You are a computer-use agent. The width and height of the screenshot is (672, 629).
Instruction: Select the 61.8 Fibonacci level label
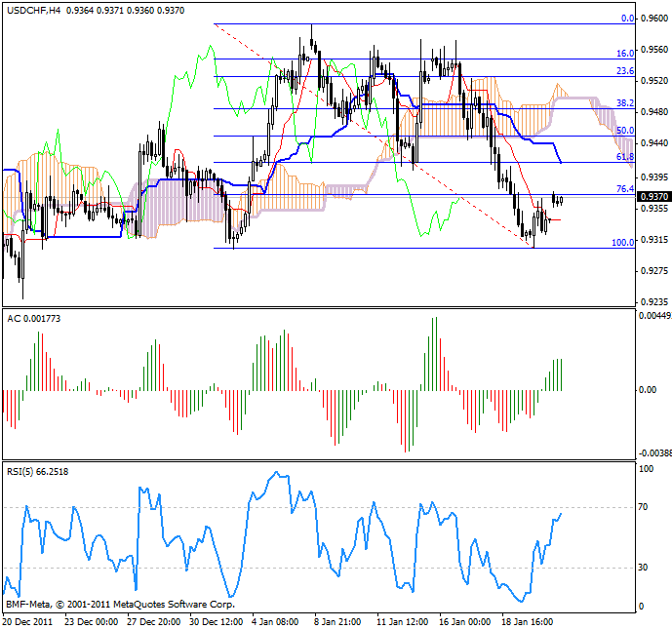625,156
